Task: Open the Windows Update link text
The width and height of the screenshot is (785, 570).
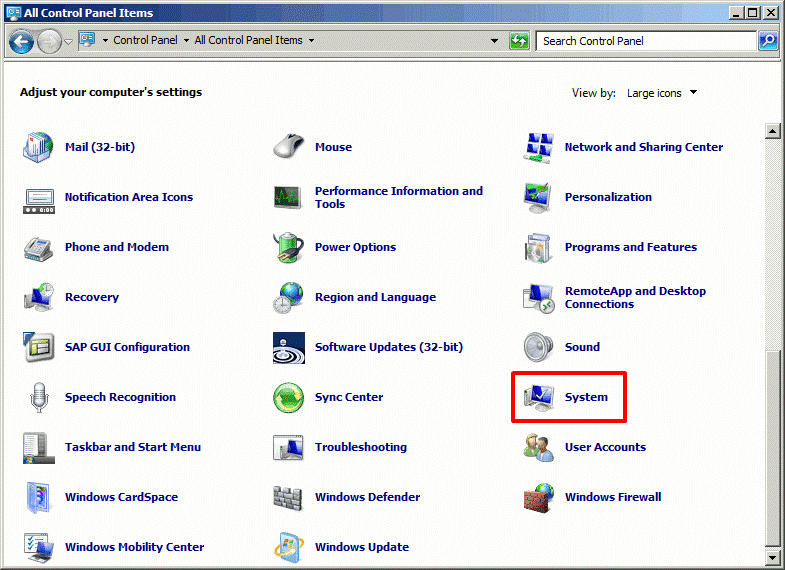Action: [362, 547]
